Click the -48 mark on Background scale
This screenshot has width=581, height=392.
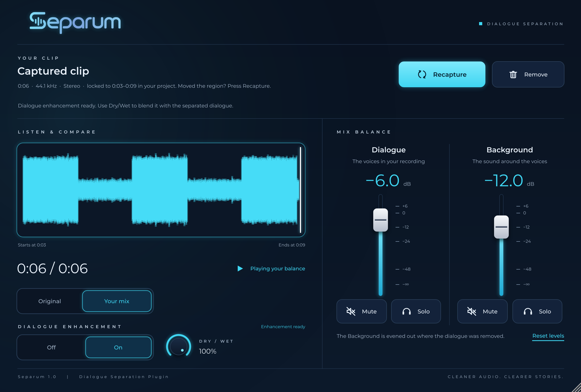coord(527,269)
